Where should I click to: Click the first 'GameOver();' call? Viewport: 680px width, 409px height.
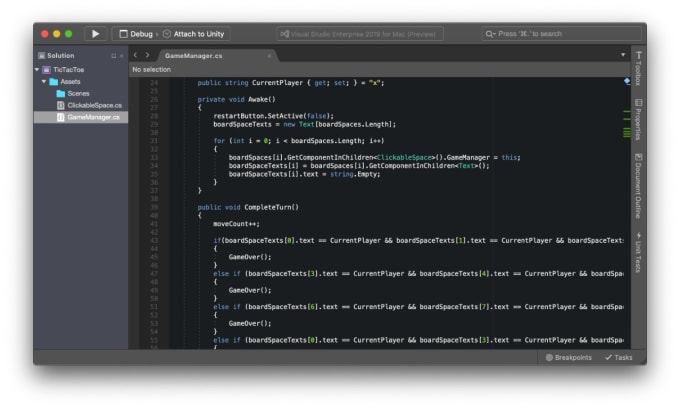point(250,257)
